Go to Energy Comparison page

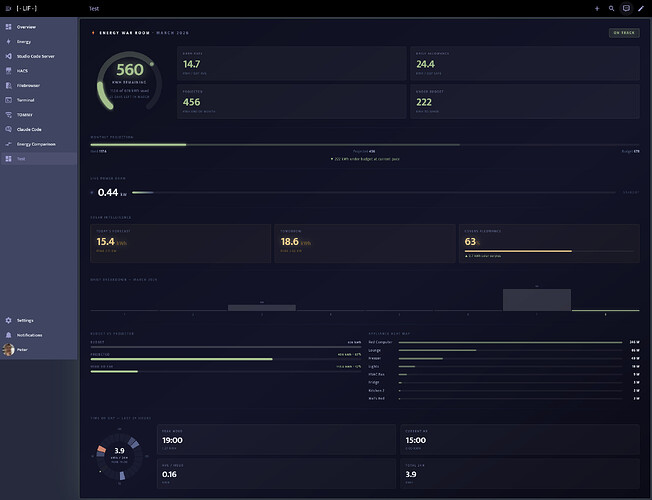tap(39, 144)
